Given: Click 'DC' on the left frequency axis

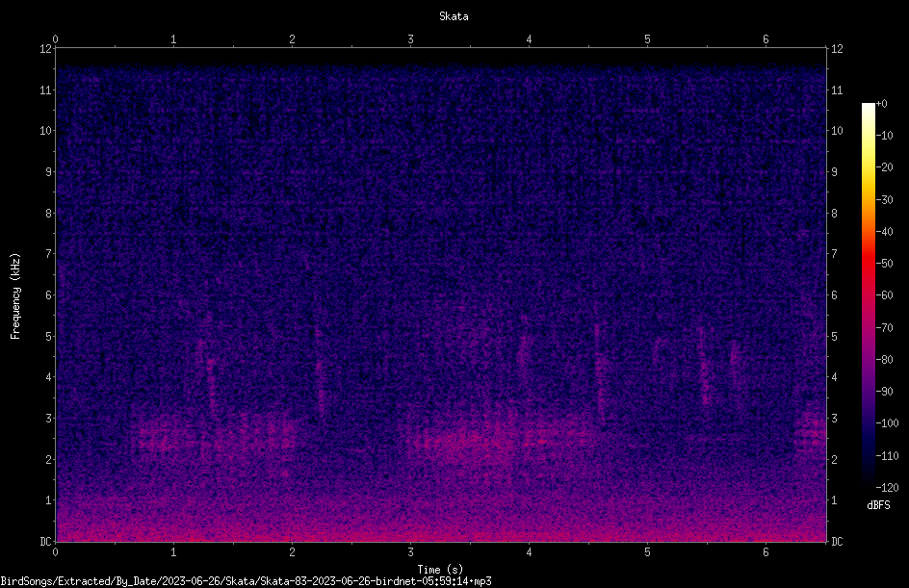Looking at the screenshot, I should coord(45,542).
